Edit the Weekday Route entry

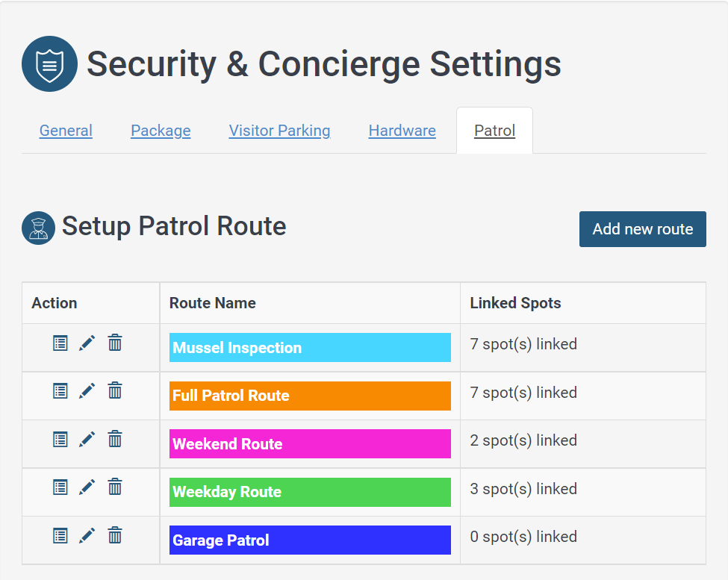click(x=87, y=487)
